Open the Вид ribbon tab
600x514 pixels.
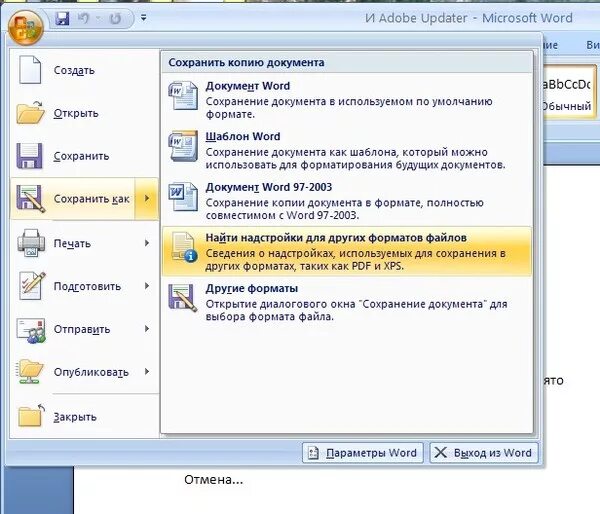pyautogui.click(x=593, y=45)
